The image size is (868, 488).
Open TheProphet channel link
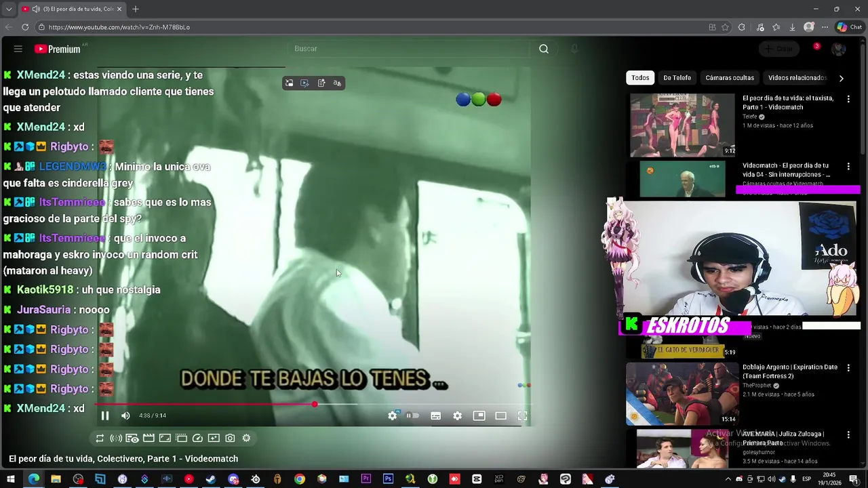click(757, 386)
